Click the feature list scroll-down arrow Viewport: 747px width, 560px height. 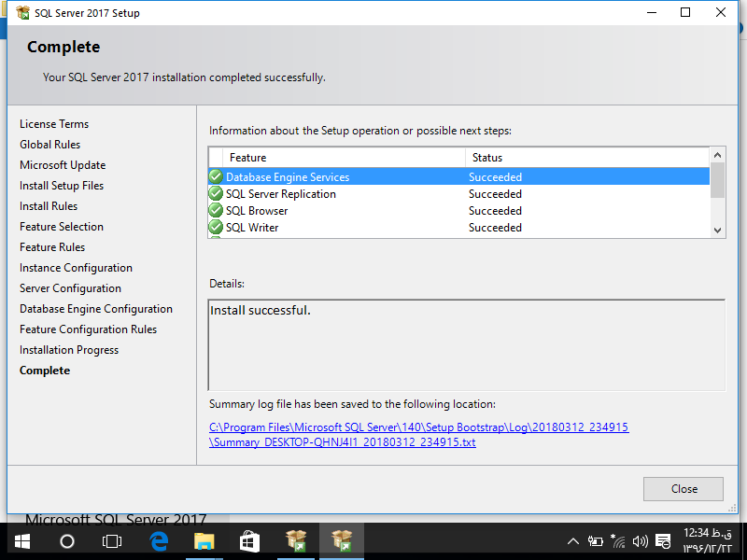(717, 230)
